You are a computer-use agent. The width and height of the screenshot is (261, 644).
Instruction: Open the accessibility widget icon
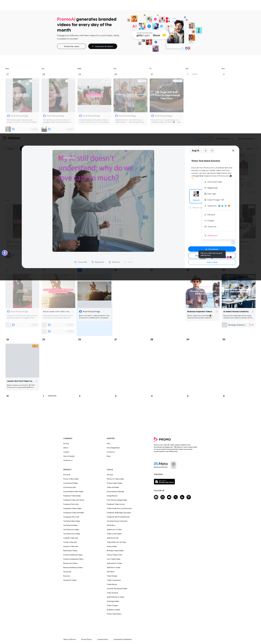[5, 253]
